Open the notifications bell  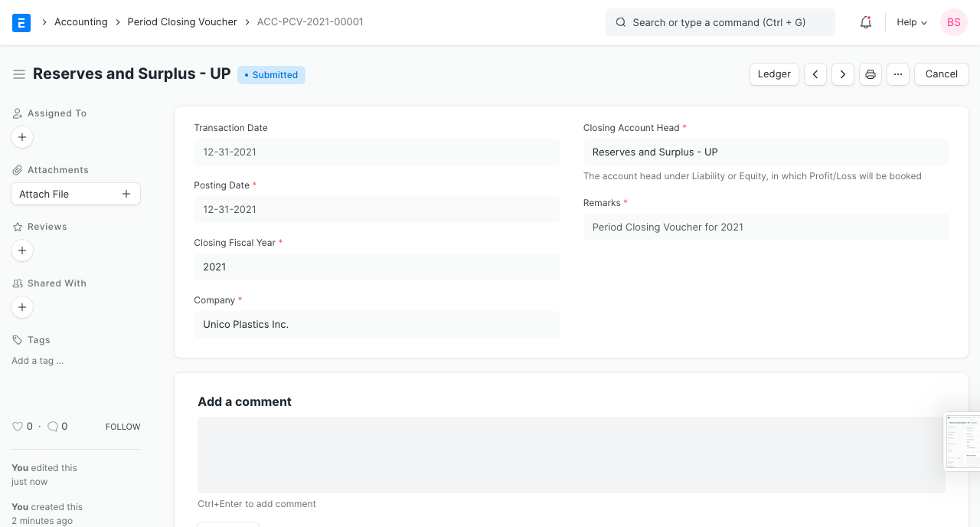pyautogui.click(x=866, y=22)
